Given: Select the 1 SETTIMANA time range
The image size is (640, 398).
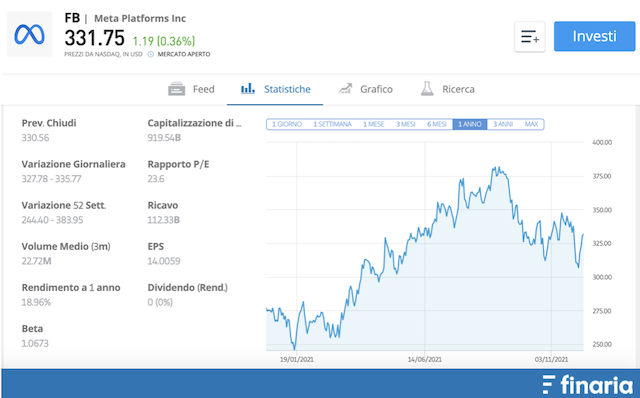Looking at the screenshot, I should (332, 124).
